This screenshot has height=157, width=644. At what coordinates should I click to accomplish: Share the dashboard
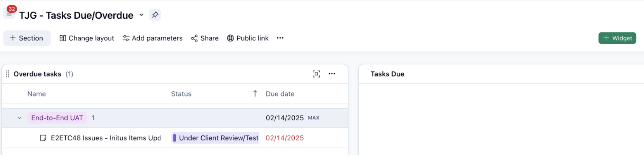(x=205, y=38)
